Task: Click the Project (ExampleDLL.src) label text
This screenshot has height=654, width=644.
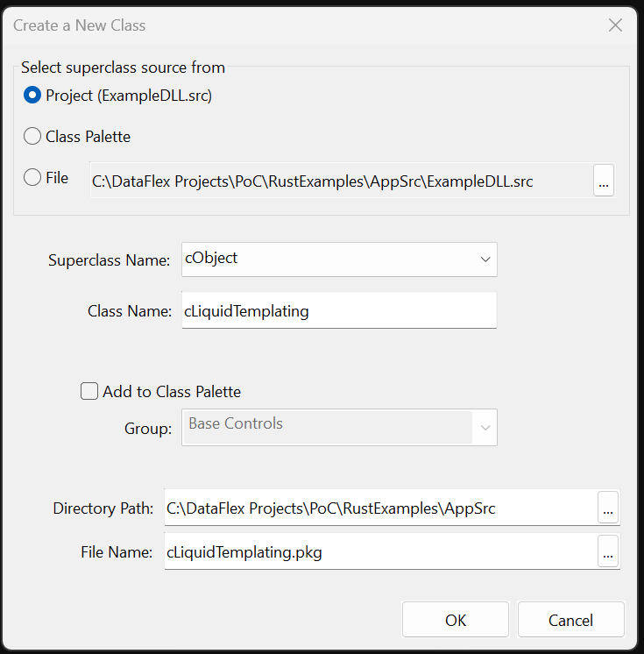Action: pos(129,96)
